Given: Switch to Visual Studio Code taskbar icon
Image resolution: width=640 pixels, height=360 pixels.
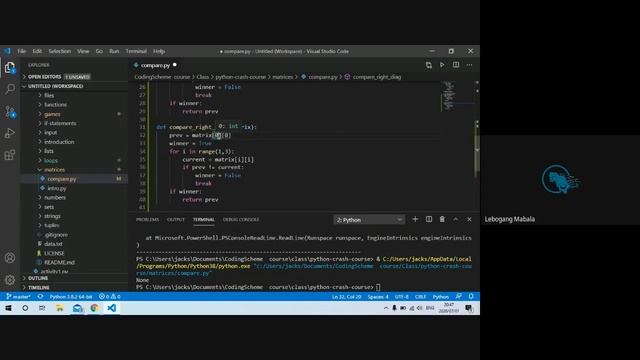Looking at the screenshot, I should (x=111, y=308).
